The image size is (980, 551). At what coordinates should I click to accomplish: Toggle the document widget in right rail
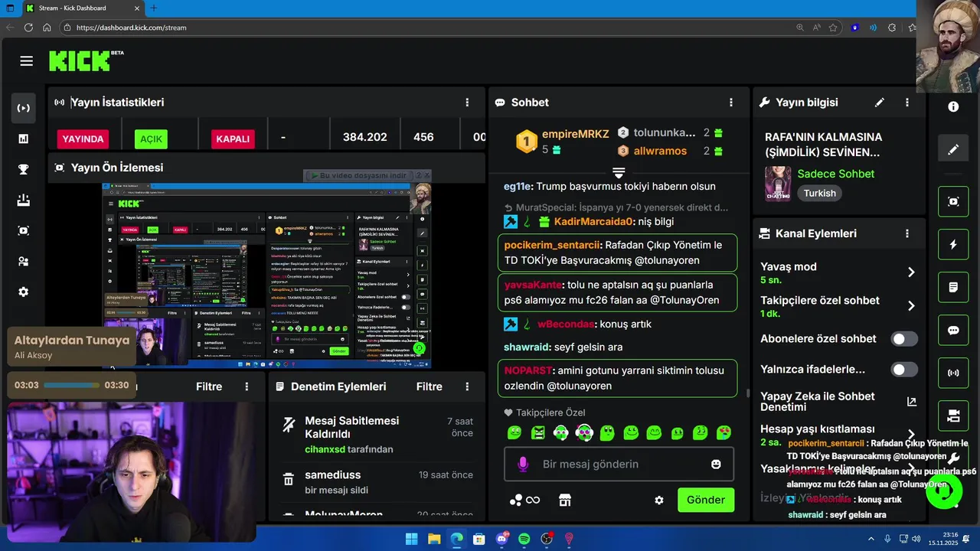point(953,287)
